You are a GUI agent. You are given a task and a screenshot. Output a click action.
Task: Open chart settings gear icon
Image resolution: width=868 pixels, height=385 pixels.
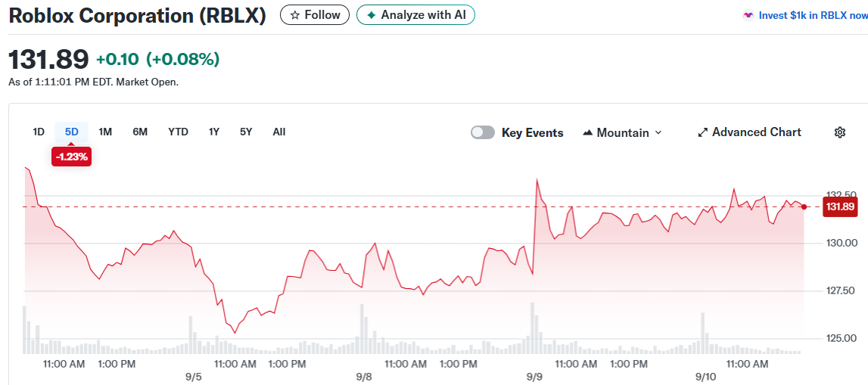click(x=840, y=132)
